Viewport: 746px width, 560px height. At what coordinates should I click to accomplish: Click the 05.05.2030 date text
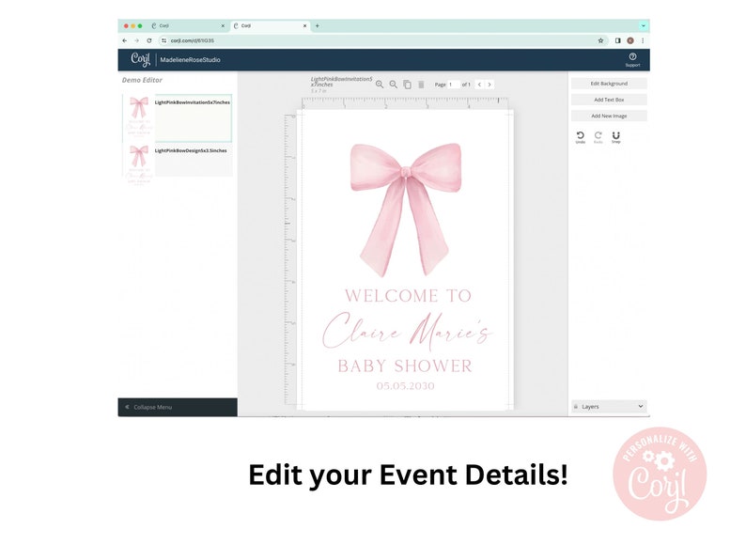click(405, 386)
